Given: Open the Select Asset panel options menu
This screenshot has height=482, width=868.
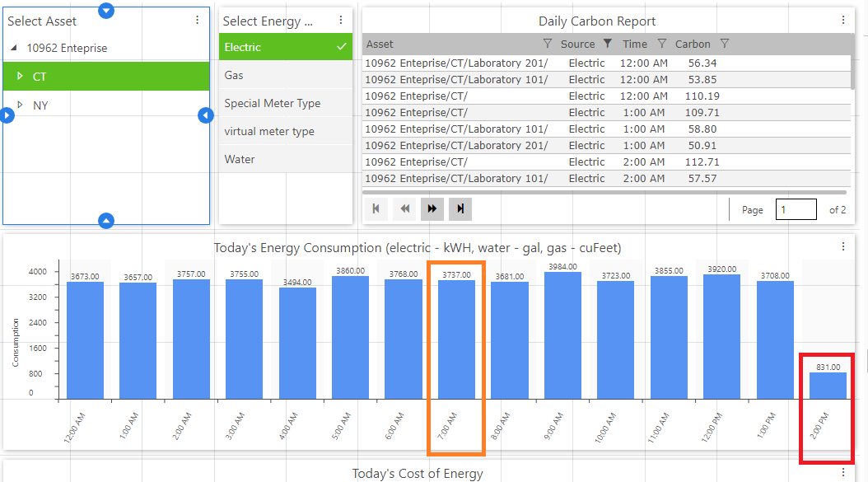Looking at the screenshot, I should pos(197,21).
